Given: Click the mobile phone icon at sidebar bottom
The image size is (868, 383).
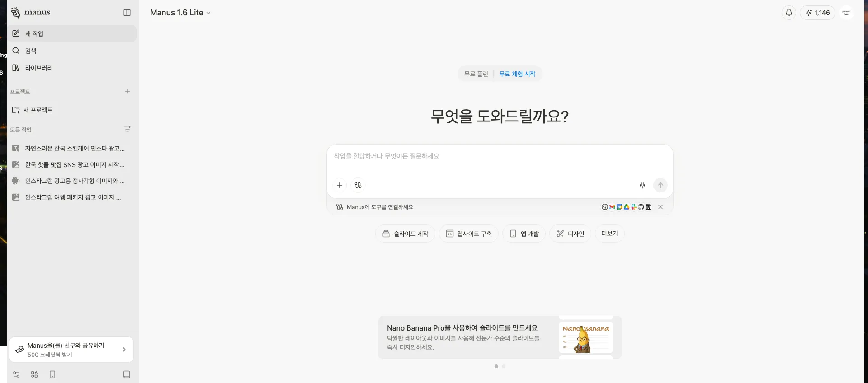Looking at the screenshot, I should coord(52,374).
